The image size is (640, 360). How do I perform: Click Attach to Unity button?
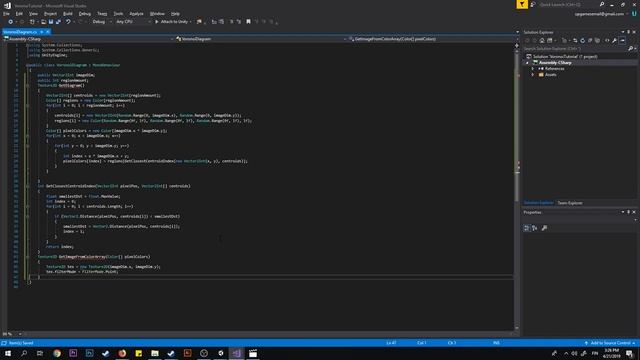pyautogui.click(x=173, y=22)
